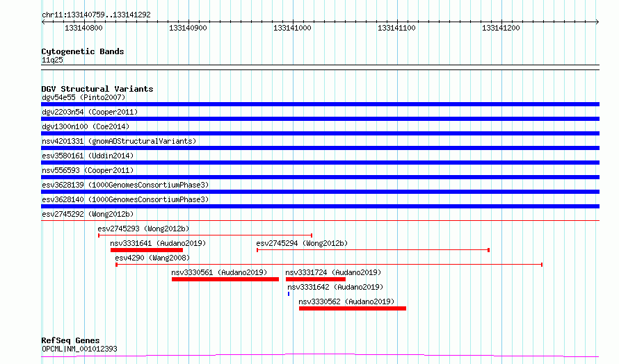This screenshot has width=619, height=364.
Task: Open esv3580161 (Uddin2014) variant label
Action: [x=88, y=156]
